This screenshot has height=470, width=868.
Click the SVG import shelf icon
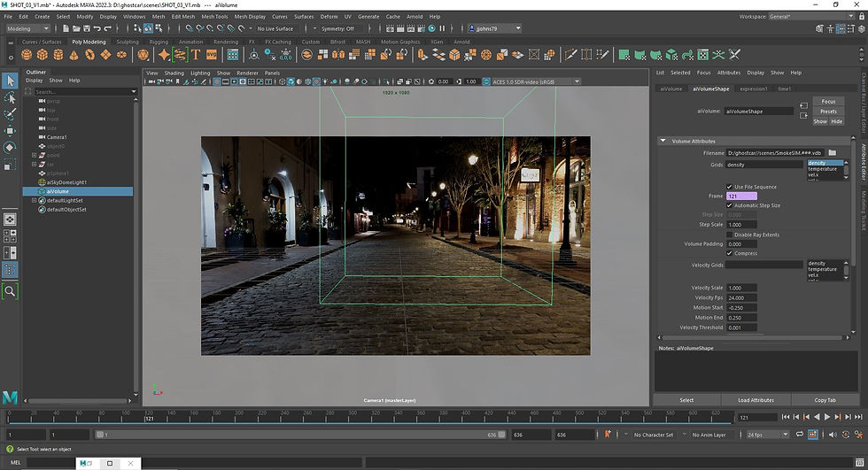pos(213,55)
